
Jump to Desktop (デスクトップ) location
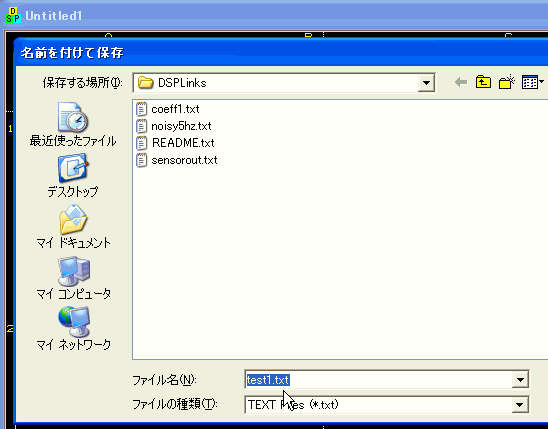73,176
